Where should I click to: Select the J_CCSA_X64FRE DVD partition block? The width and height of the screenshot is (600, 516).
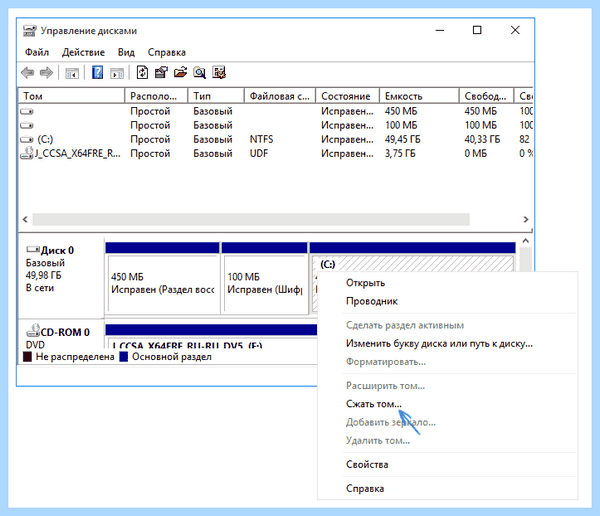[211, 337]
